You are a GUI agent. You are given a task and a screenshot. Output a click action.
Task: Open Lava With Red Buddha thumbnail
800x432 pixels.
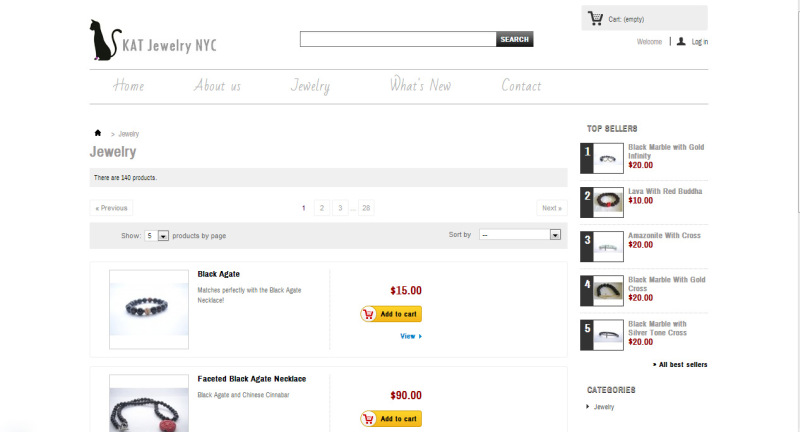point(609,202)
